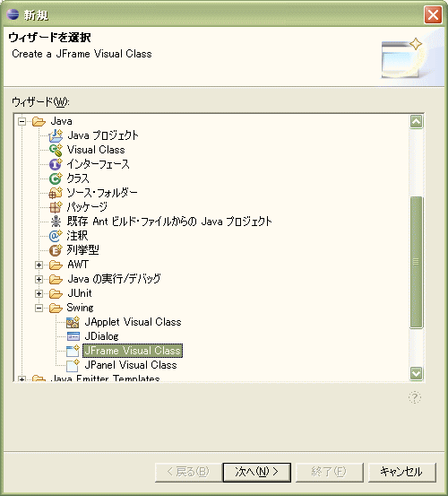
Task: Expand the AWT folder
Action: pos(39,265)
